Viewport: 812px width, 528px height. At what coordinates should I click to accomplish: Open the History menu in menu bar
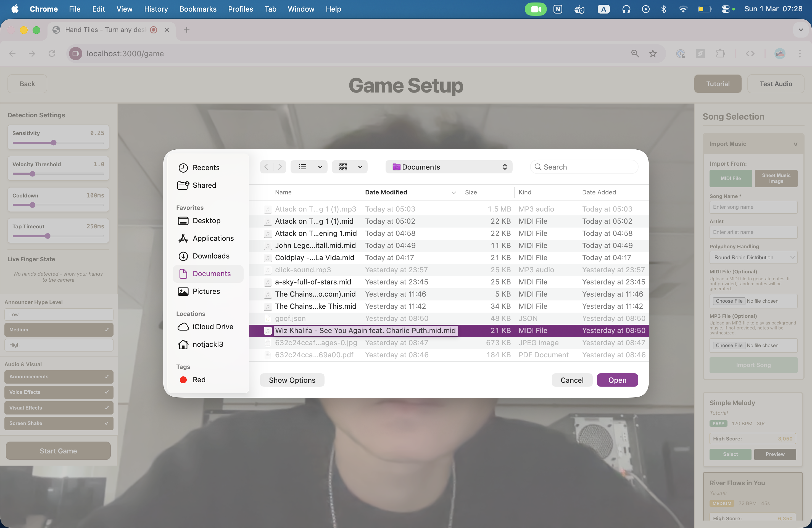(x=155, y=9)
